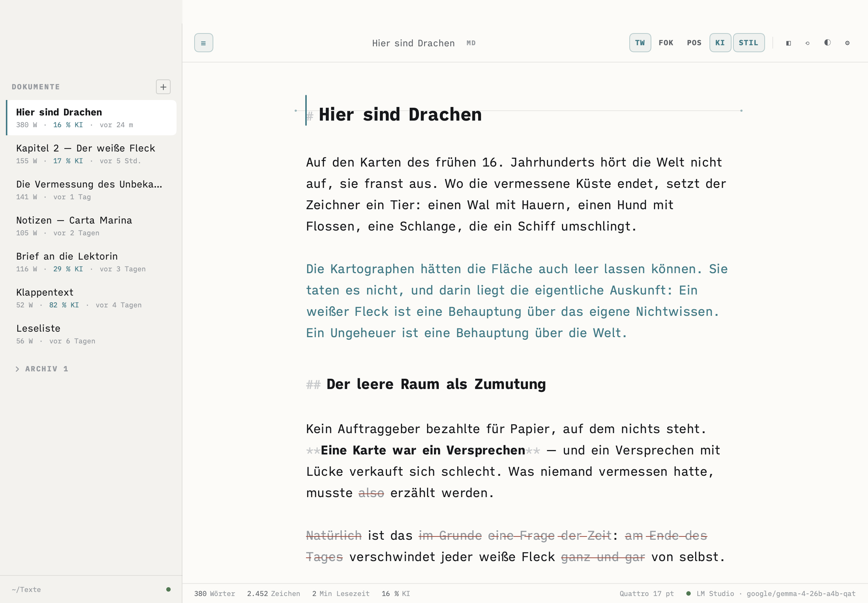This screenshot has width=868, height=603.
Task: Click Quattro 17 pt font indicator
Action: [x=647, y=593]
